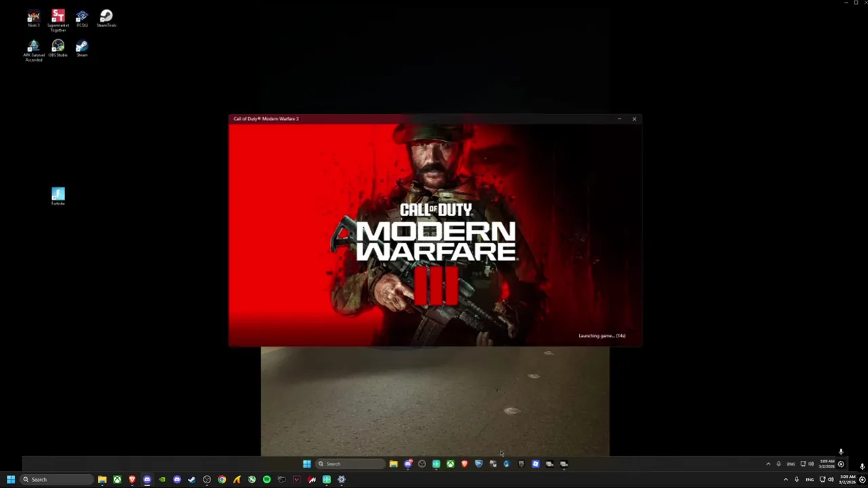Minimize the Call of Duty Modern Warfare 3 window
Image resolution: width=868 pixels, height=488 pixels.
click(x=619, y=119)
